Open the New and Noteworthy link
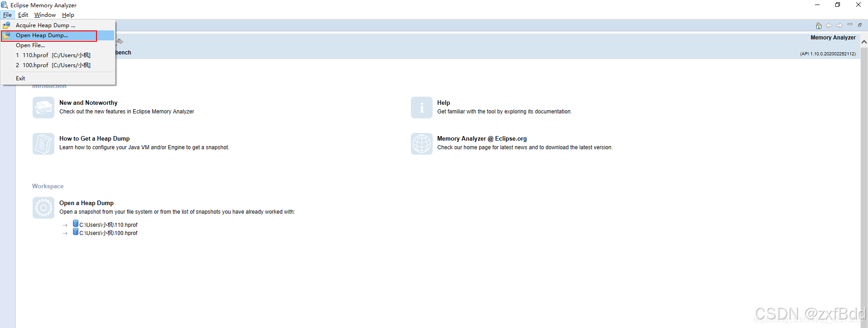Viewport: 868px width, 328px height. [88, 103]
